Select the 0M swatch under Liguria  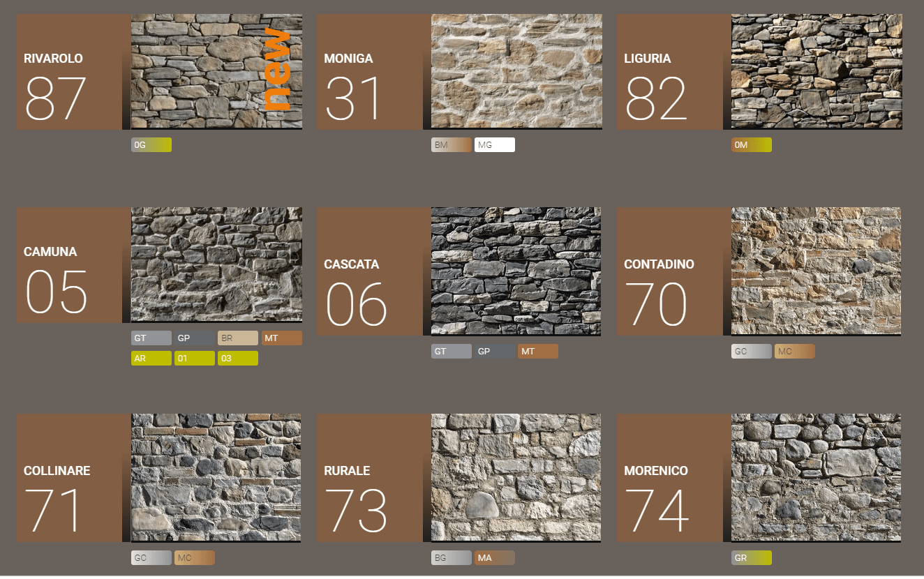pos(752,145)
